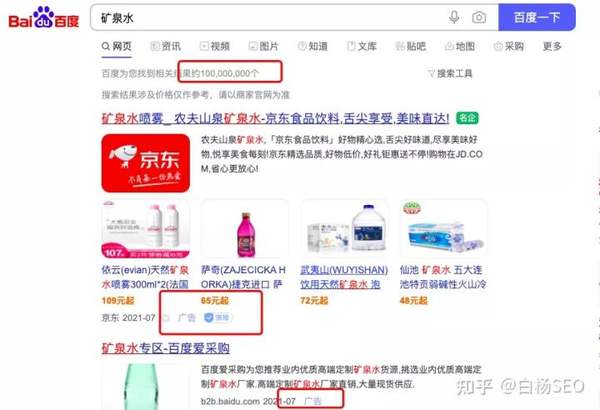Click the red 京东 logo thumbnail

click(x=145, y=163)
